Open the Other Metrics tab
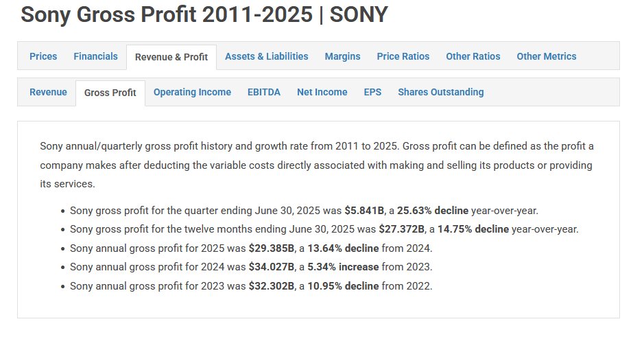Viewport: 644px width, 339px height. [546, 56]
